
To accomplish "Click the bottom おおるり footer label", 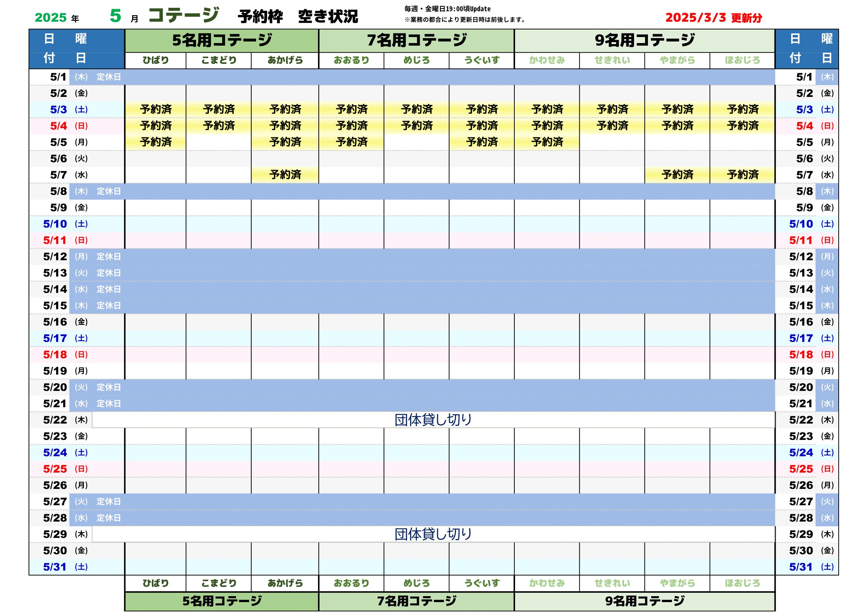I will tap(351, 584).
